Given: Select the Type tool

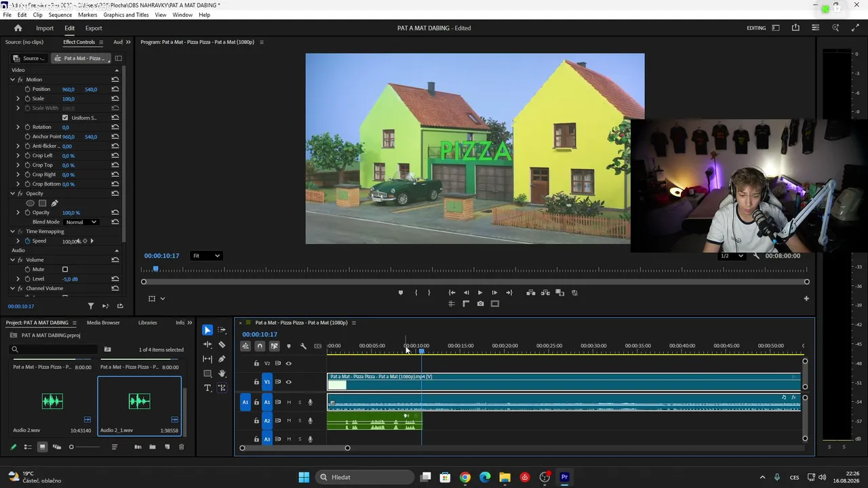Looking at the screenshot, I should [208, 388].
